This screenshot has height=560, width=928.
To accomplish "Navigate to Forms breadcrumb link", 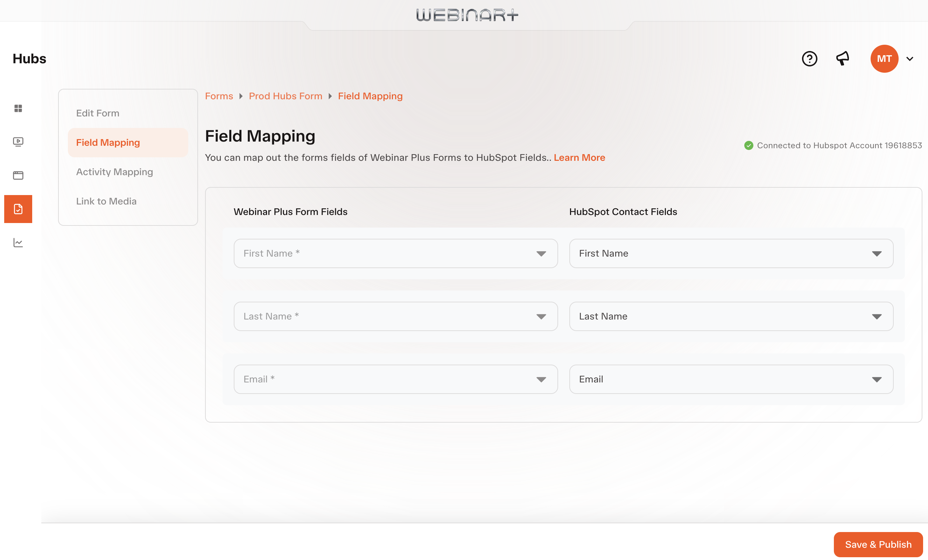I will (219, 96).
